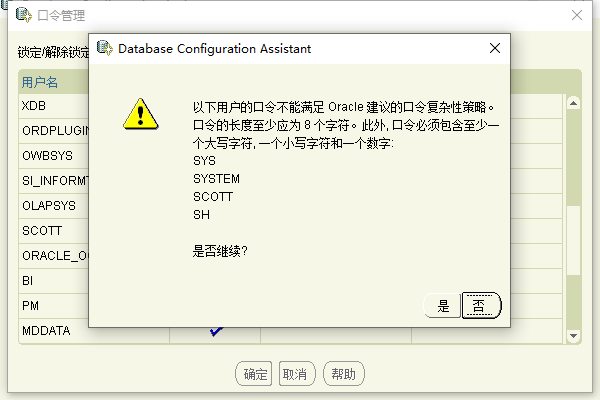Screen dimensions: 600x400
Task: Select the PM user row
Action: click(x=54, y=306)
